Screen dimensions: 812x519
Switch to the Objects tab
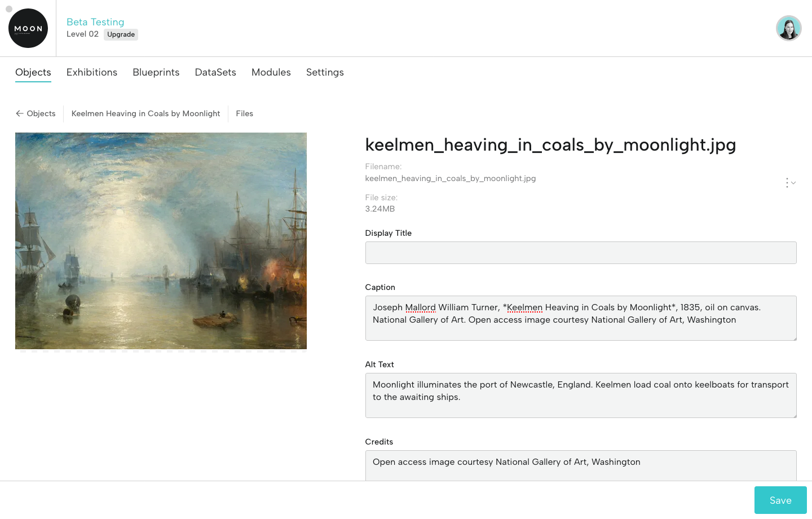(33, 72)
